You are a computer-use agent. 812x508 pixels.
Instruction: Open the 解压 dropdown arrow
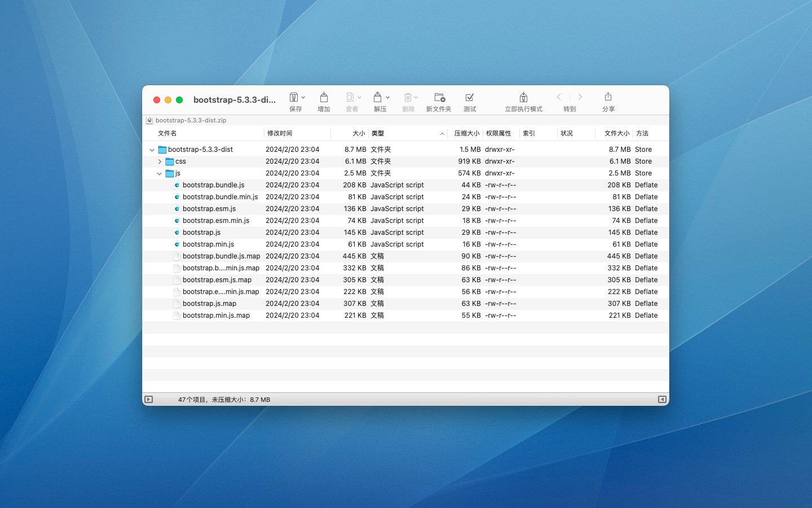tap(387, 98)
